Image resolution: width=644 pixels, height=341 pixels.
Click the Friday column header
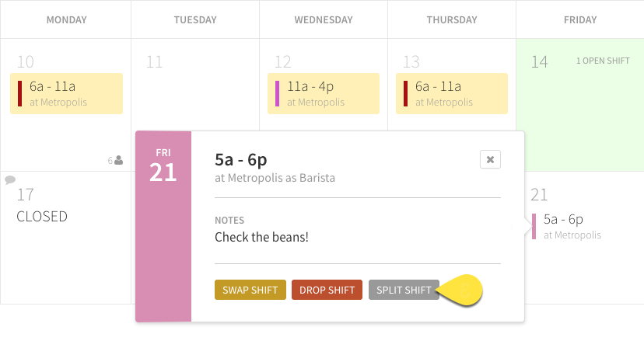pos(580,19)
